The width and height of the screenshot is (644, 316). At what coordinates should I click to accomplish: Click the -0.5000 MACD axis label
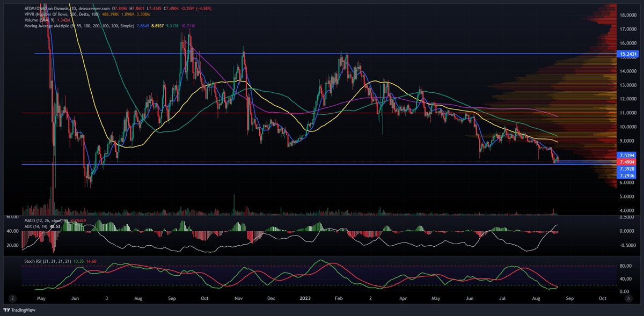(628, 245)
